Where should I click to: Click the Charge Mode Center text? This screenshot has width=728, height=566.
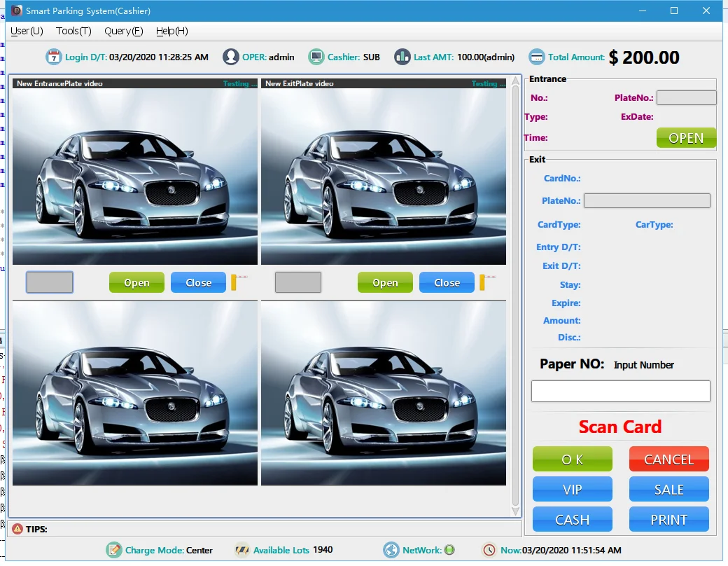[199, 550]
